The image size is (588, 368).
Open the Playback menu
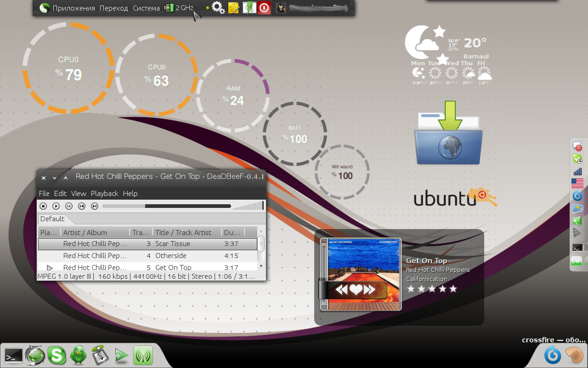(x=104, y=194)
